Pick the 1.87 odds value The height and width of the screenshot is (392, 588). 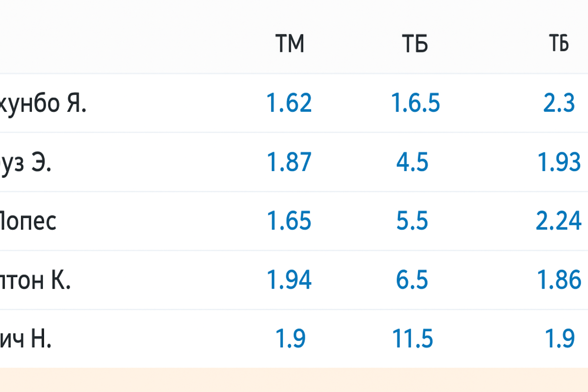[x=289, y=162]
